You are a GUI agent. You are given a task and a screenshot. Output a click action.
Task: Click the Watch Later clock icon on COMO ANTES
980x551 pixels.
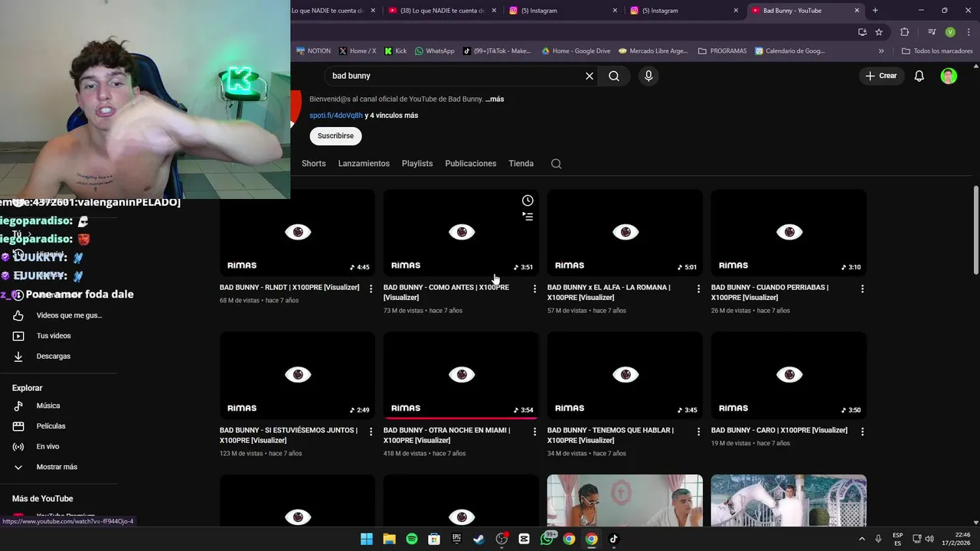tap(528, 201)
